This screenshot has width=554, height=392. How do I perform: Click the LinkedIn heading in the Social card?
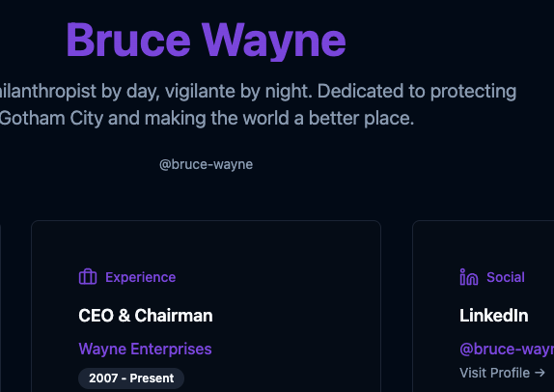493,316
